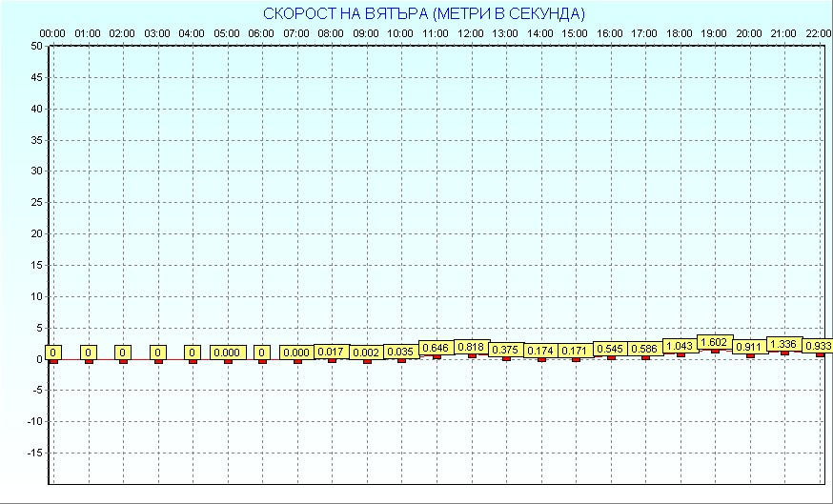Select the 1.602 data label
The width and height of the screenshot is (833, 504).
click(715, 342)
